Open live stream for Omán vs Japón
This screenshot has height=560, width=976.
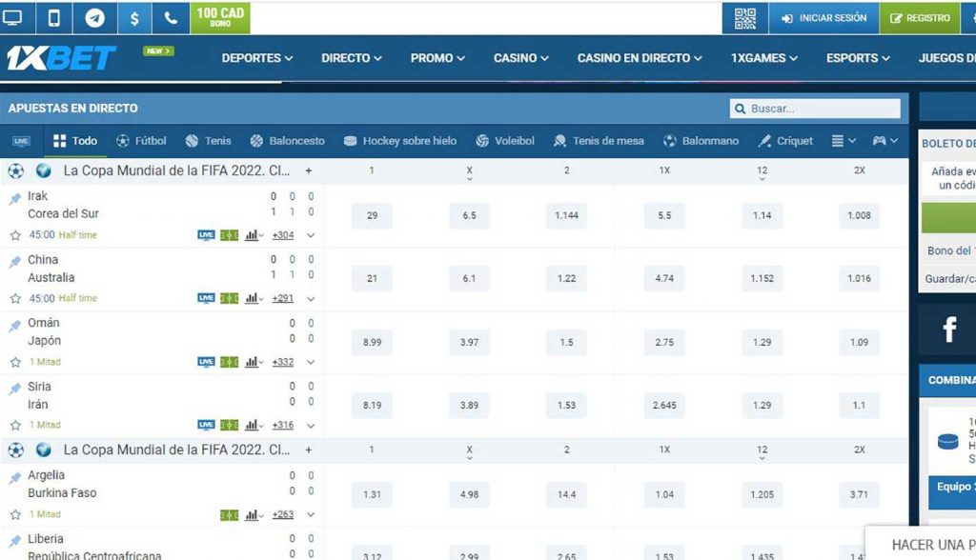click(206, 362)
